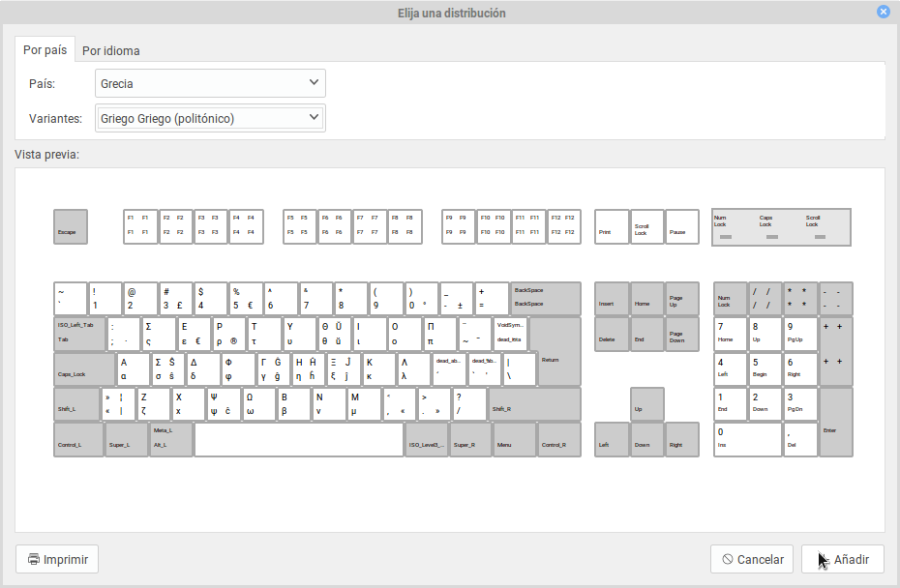This screenshot has height=588, width=900.
Task: Click the Num Lock key on numpad
Action: pyautogui.click(x=730, y=299)
